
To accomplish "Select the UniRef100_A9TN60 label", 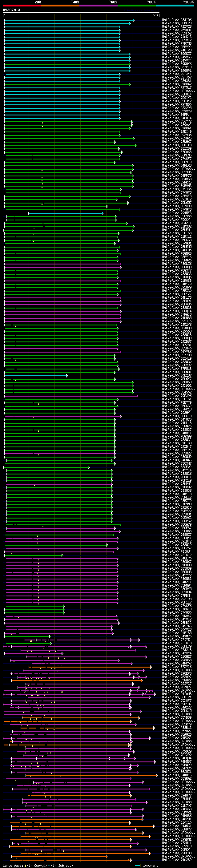I will tap(177, 104).
